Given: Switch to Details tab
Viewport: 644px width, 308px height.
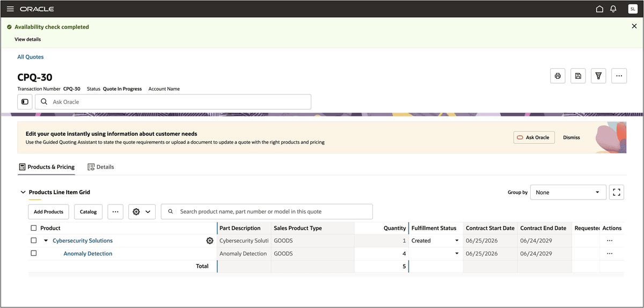Looking at the screenshot, I should (x=101, y=167).
